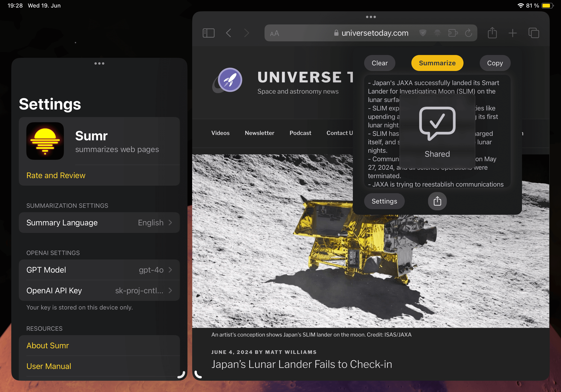
Task: Check the battery status icon
Action: (548, 6)
